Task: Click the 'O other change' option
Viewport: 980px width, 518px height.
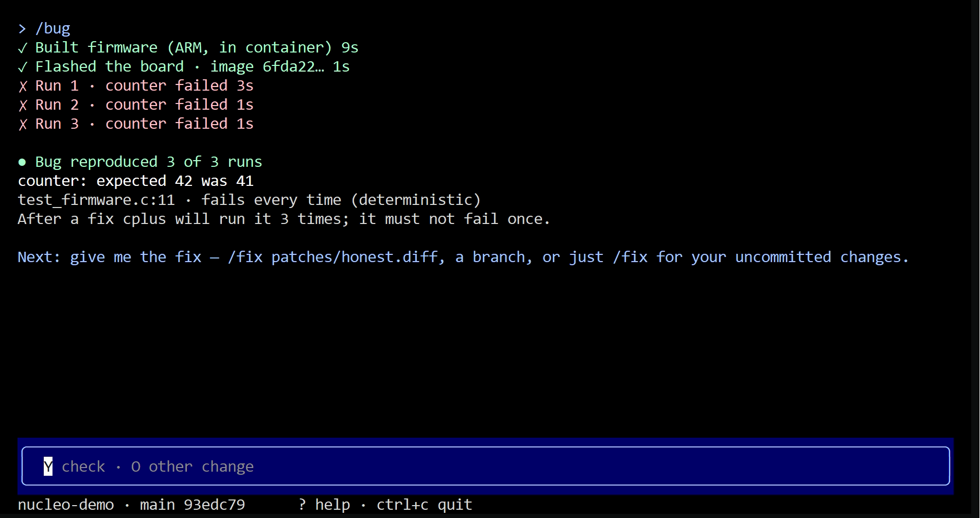Action: pos(192,467)
